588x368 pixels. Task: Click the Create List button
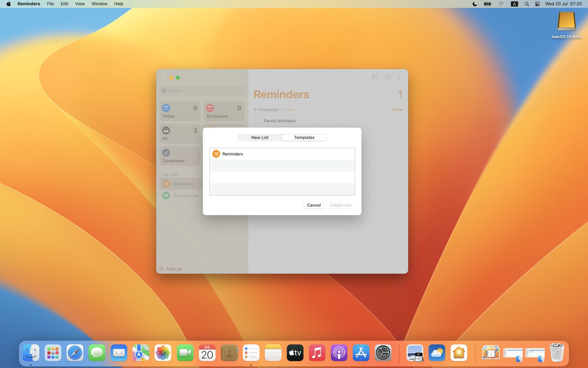[x=341, y=205]
